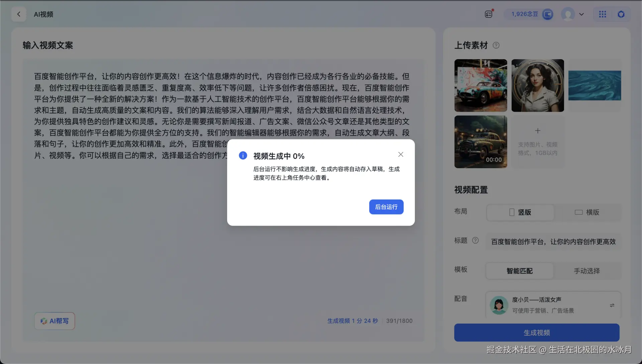Open the task center icon
642x364 pixels.
click(x=489, y=14)
